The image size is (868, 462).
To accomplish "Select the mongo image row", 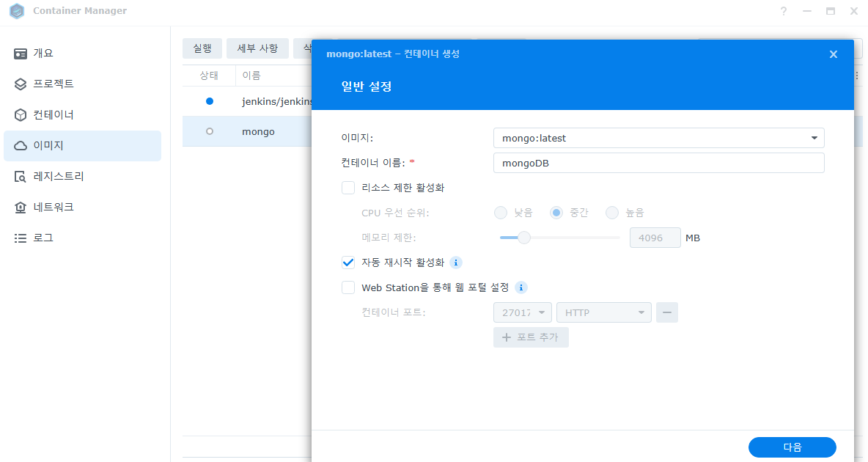I will point(247,132).
